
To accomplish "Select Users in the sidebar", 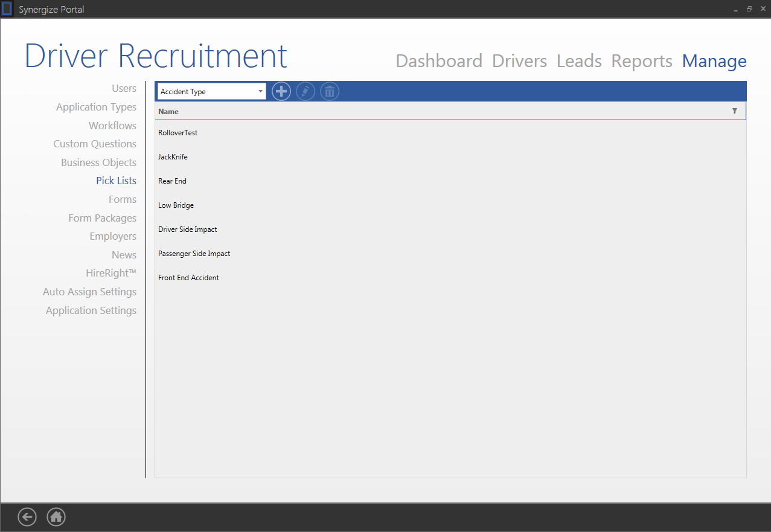I will click(x=124, y=88).
